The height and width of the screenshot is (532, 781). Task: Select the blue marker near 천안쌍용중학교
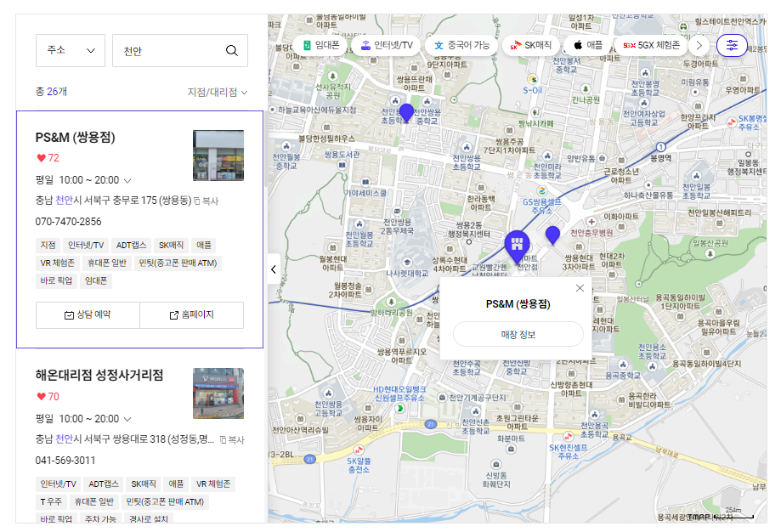tap(406, 113)
